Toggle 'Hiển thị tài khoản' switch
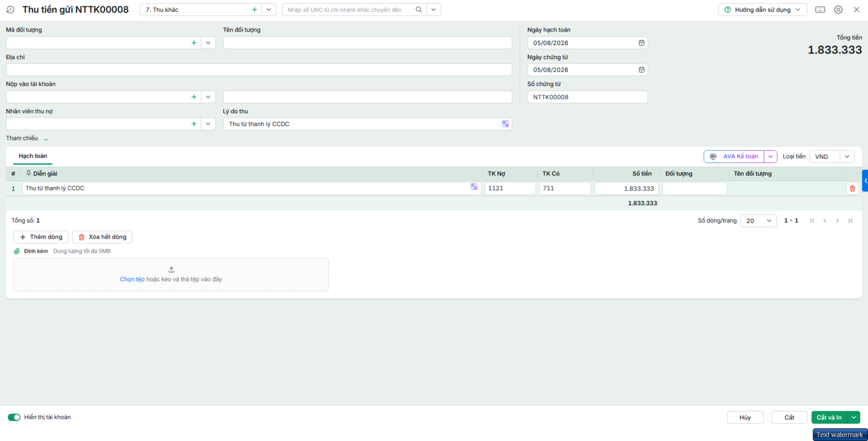 coord(14,417)
